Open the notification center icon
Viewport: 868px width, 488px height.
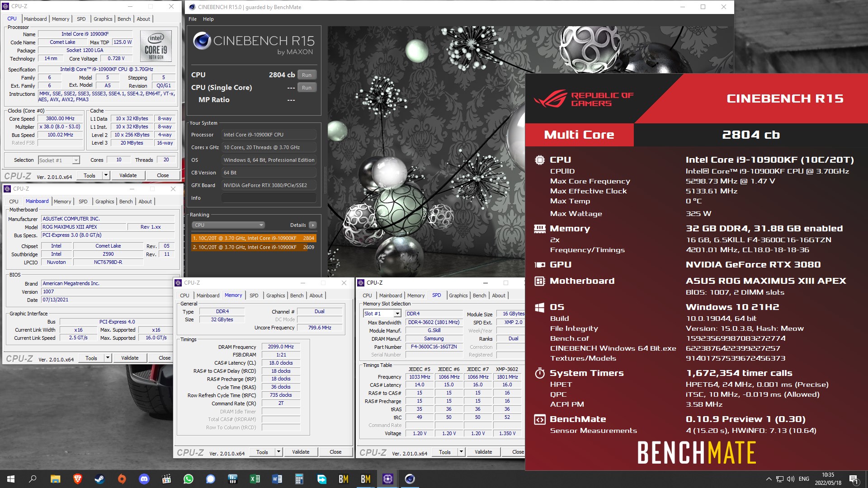tap(854, 479)
